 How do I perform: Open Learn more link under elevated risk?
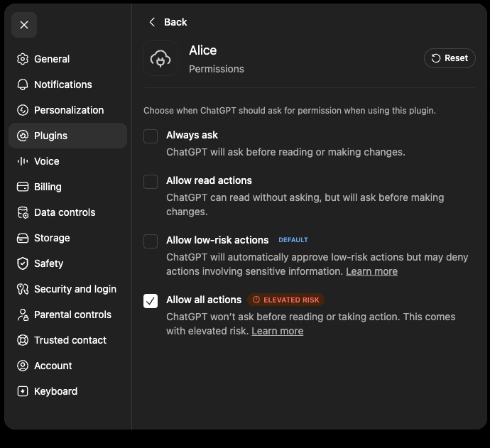point(277,331)
